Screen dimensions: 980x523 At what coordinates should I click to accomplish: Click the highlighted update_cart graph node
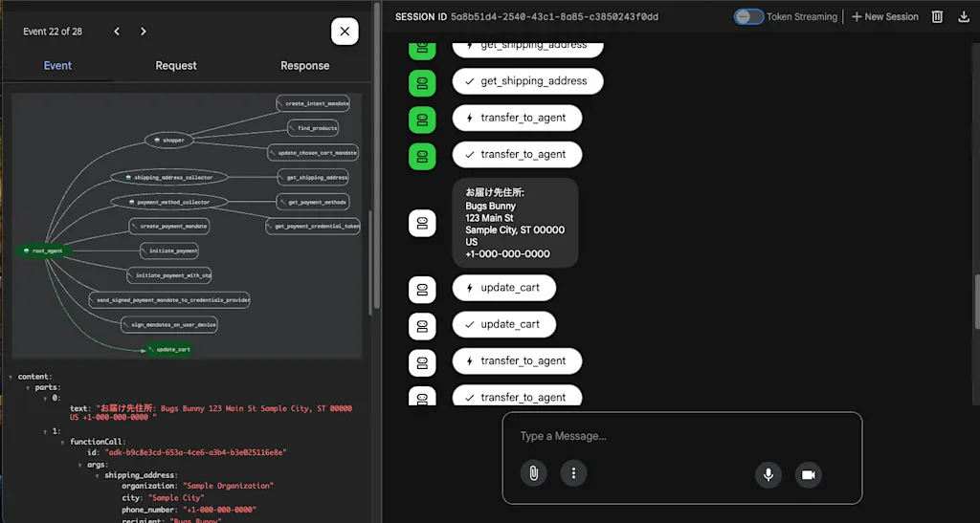[x=169, y=350]
